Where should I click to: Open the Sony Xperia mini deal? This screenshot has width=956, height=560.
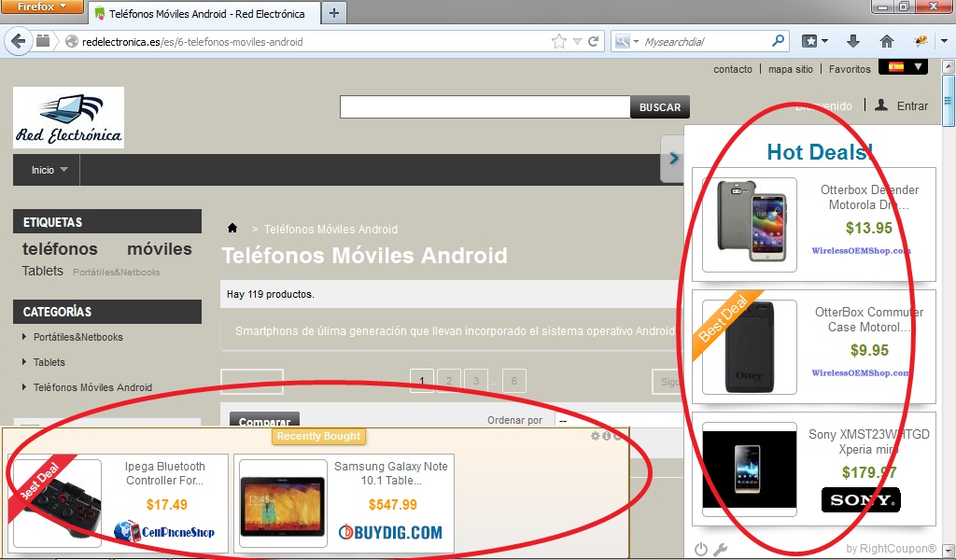(x=813, y=469)
